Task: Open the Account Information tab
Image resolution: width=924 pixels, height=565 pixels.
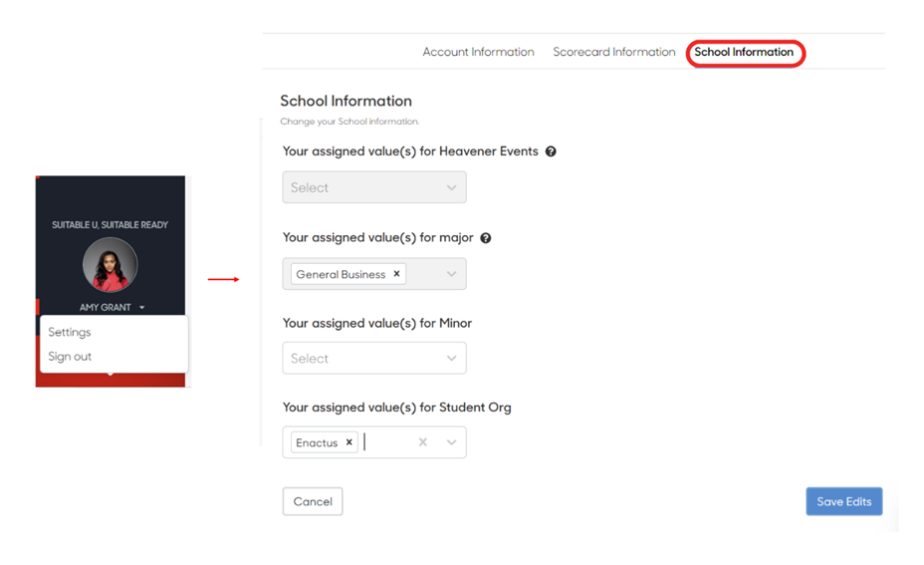Action: [478, 52]
